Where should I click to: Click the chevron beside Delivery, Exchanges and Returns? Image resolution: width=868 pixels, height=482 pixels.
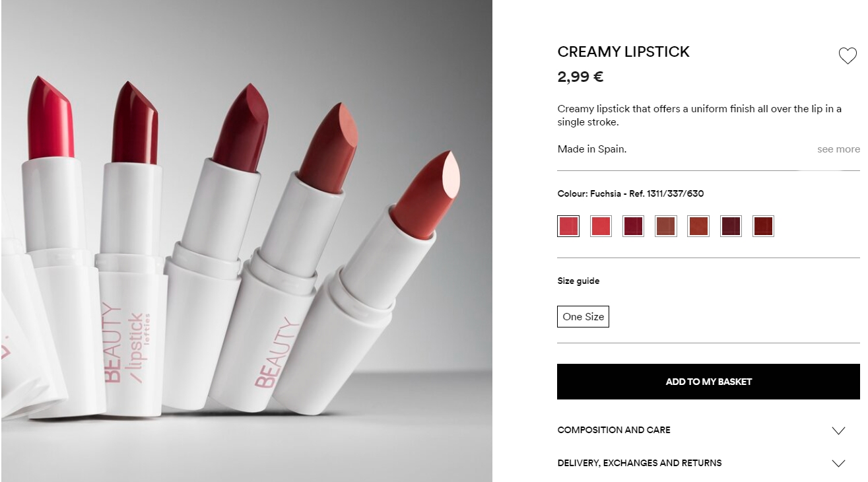tap(838, 464)
